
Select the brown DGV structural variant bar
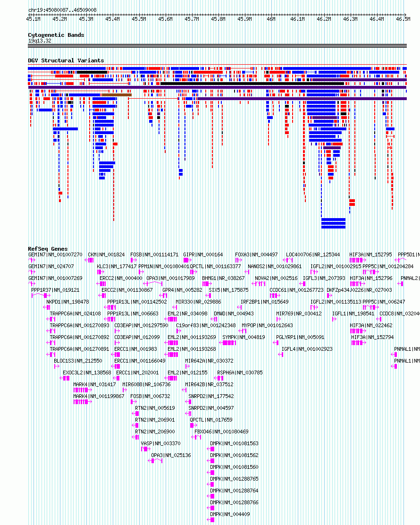117,95
